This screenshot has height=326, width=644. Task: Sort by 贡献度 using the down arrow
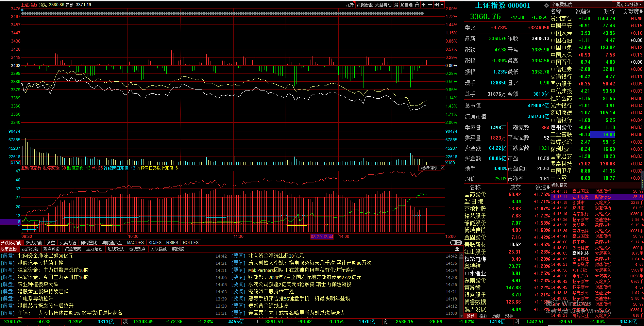(x=641, y=12)
